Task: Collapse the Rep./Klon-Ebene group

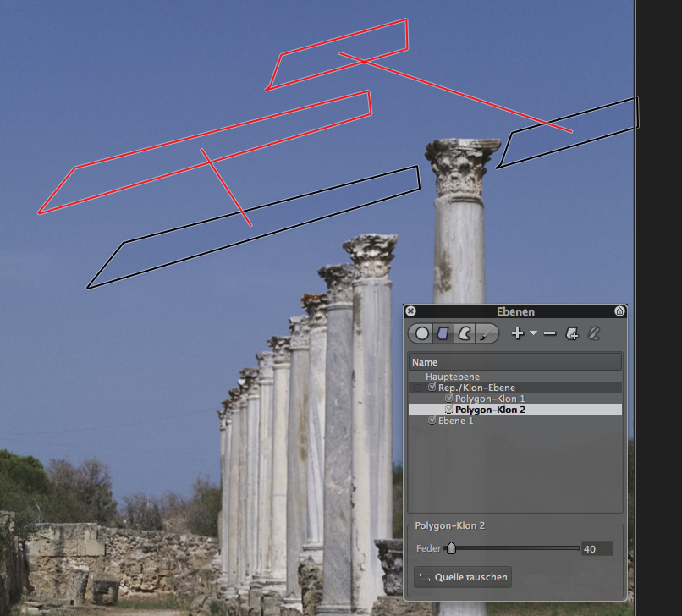Action: [x=417, y=388]
